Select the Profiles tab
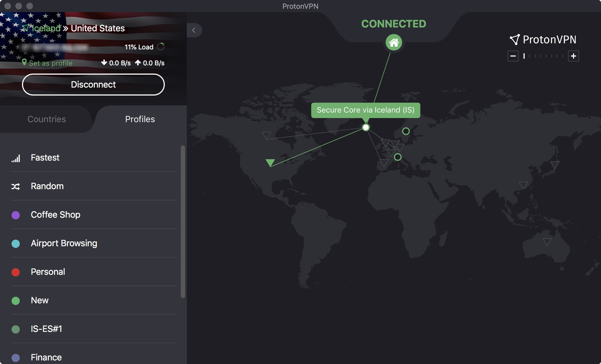Screen dimensions: 601x364 click(140, 119)
